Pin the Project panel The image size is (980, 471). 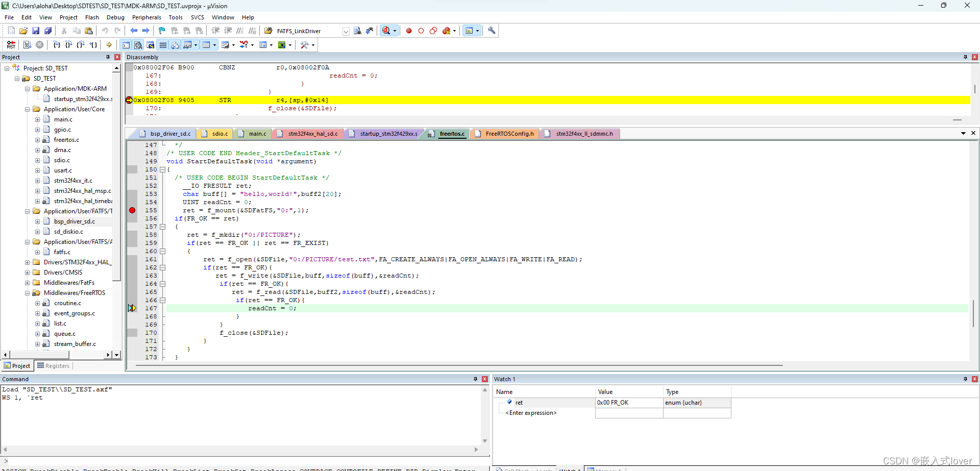click(108, 57)
